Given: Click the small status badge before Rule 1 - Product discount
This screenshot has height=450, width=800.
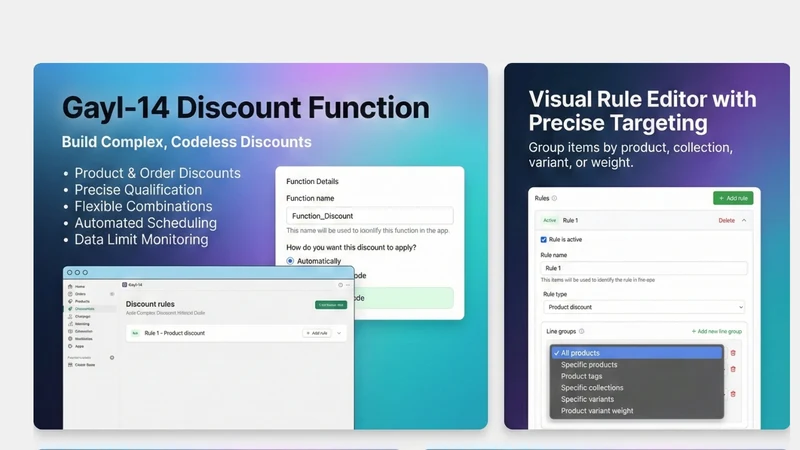Looking at the screenshot, I should [135, 333].
